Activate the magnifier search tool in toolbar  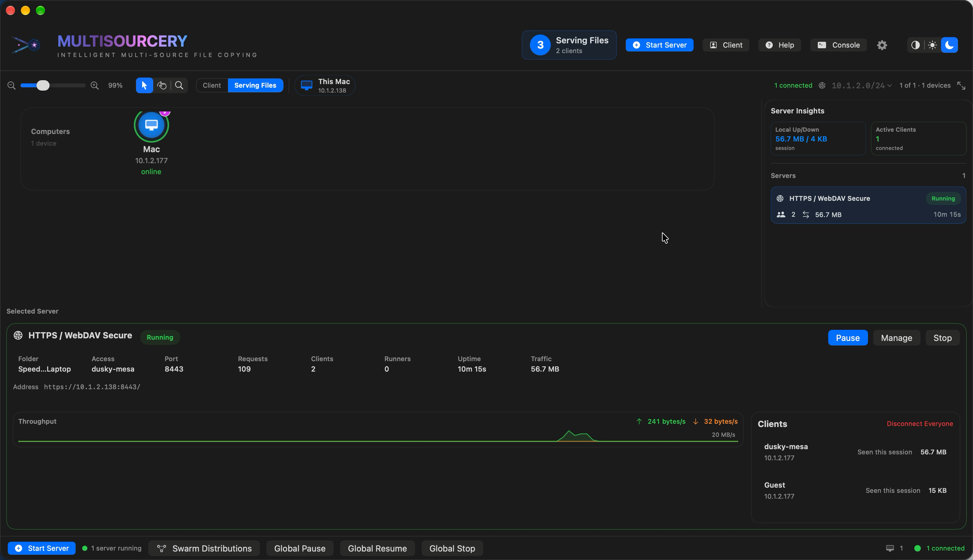pyautogui.click(x=179, y=85)
